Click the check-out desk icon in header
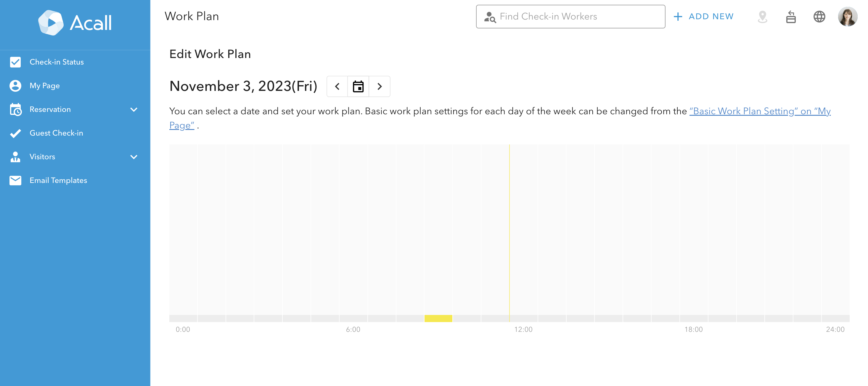Image resolution: width=868 pixels, height=386 pixels. tap(790, 17)
